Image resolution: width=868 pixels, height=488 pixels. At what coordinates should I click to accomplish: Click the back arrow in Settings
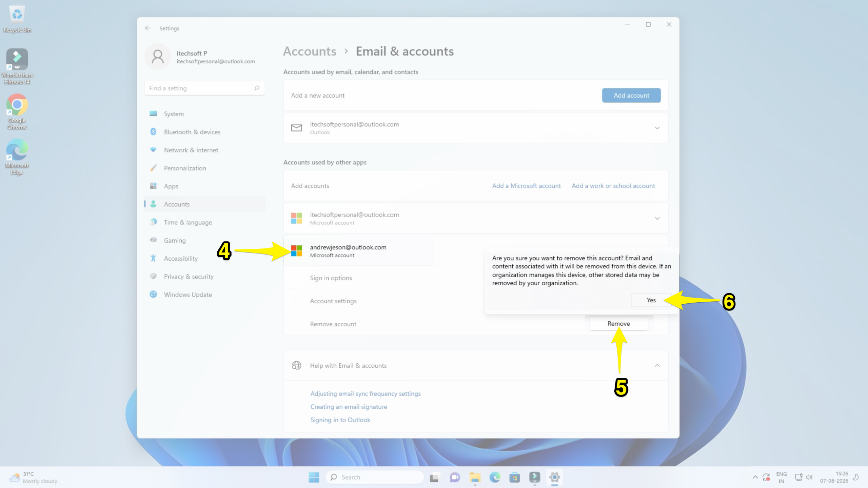(147, 28)
